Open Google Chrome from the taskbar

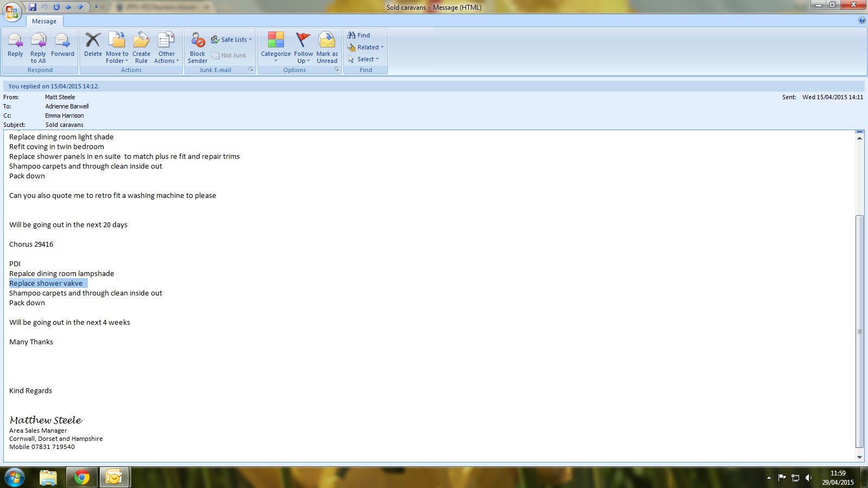click(82, 477)
